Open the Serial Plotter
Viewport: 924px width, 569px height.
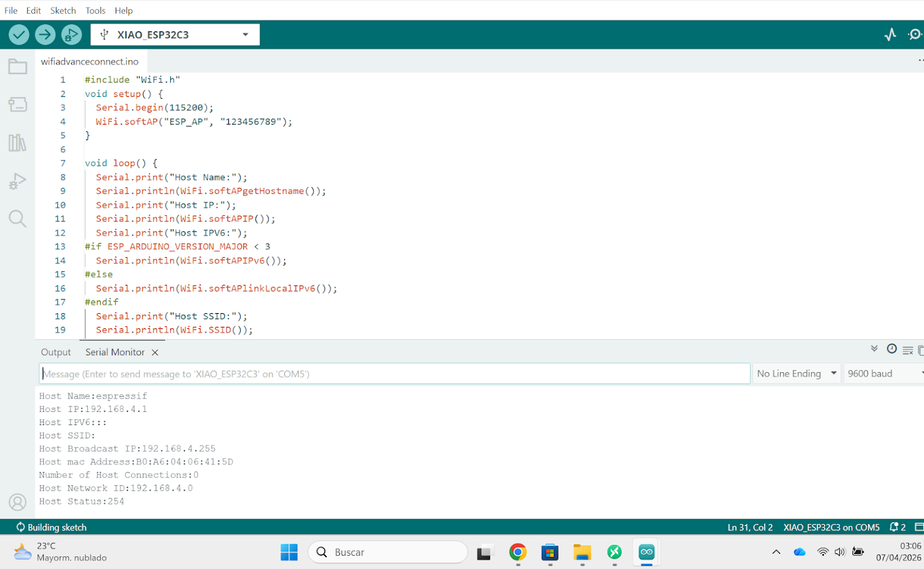890,35
